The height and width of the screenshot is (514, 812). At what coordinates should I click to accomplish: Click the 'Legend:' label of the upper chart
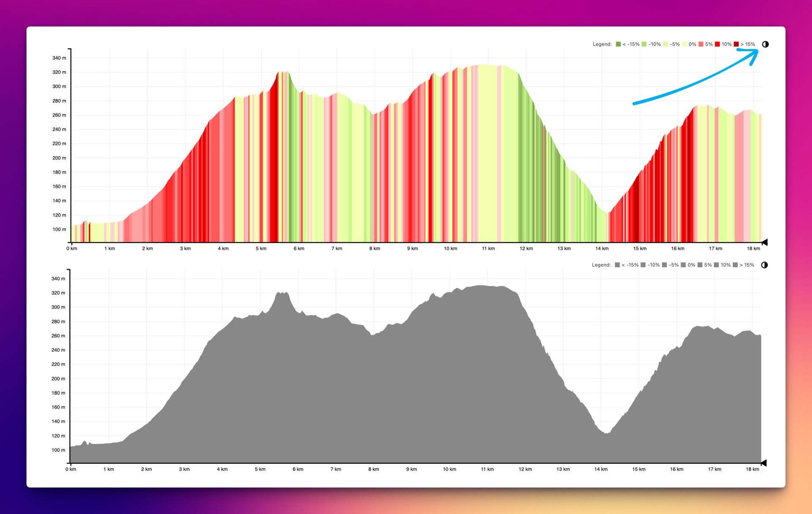point(602,44)
